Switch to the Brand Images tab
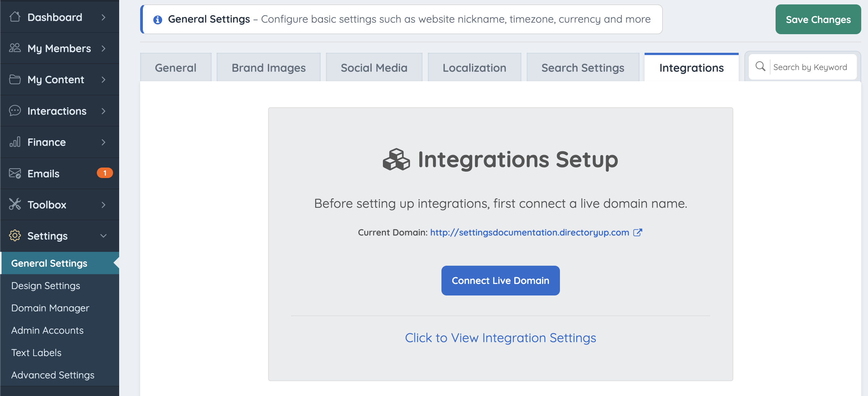Image resolution: width=868 pixels, height=396 pixels. 268,68
